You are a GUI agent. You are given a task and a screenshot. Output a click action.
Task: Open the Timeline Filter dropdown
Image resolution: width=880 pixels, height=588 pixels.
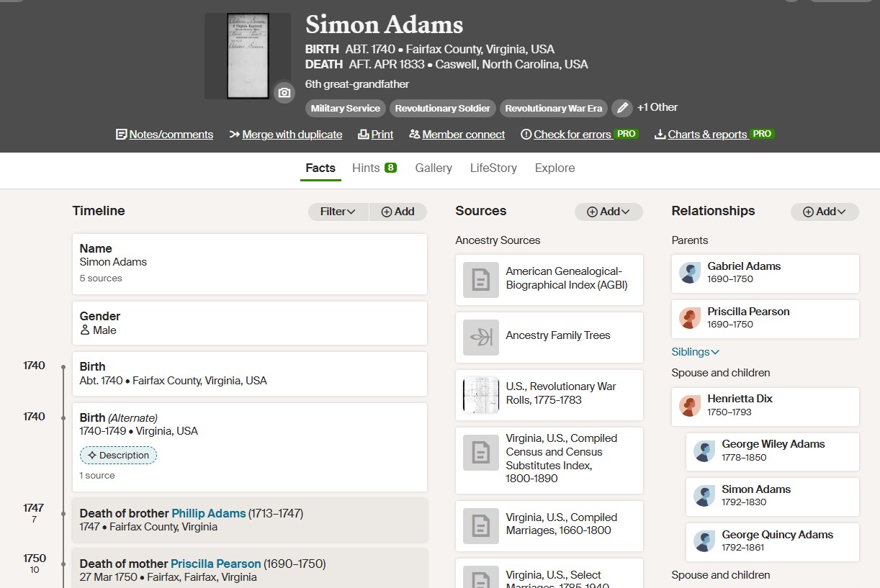[x=338, y=212]
